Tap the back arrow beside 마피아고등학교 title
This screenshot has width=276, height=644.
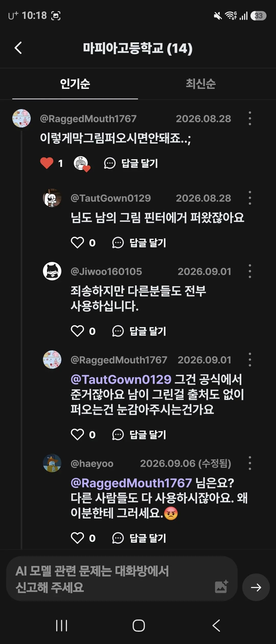(18, 48)
